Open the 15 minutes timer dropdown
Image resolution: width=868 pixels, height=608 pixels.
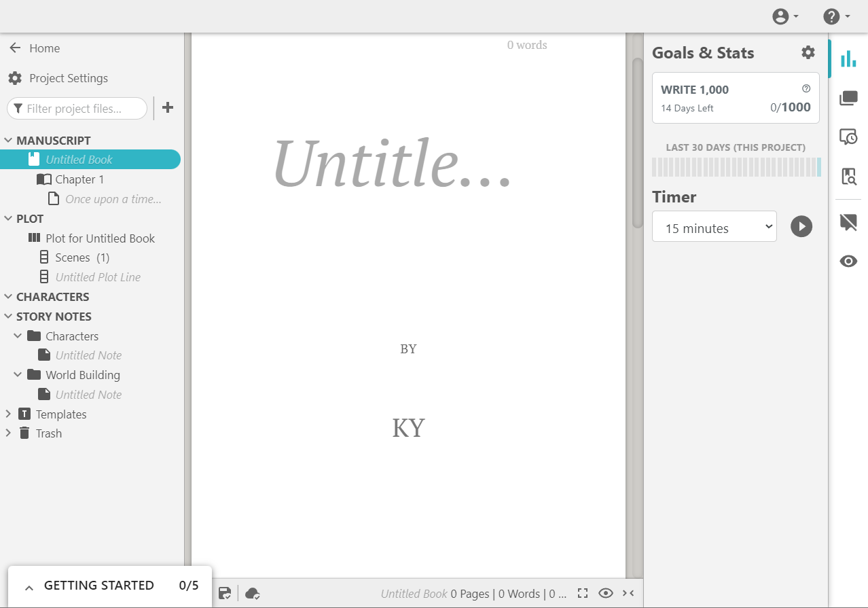(x=714, y=227)
